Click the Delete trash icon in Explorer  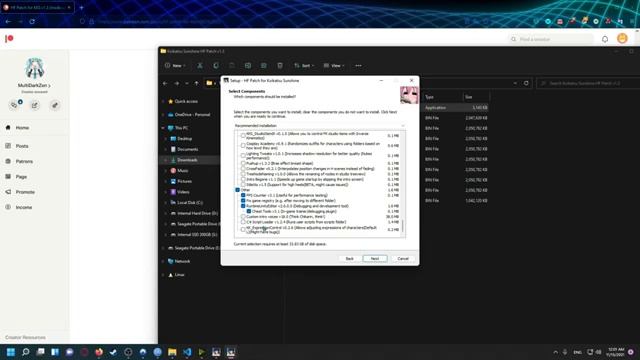(280, 65)
